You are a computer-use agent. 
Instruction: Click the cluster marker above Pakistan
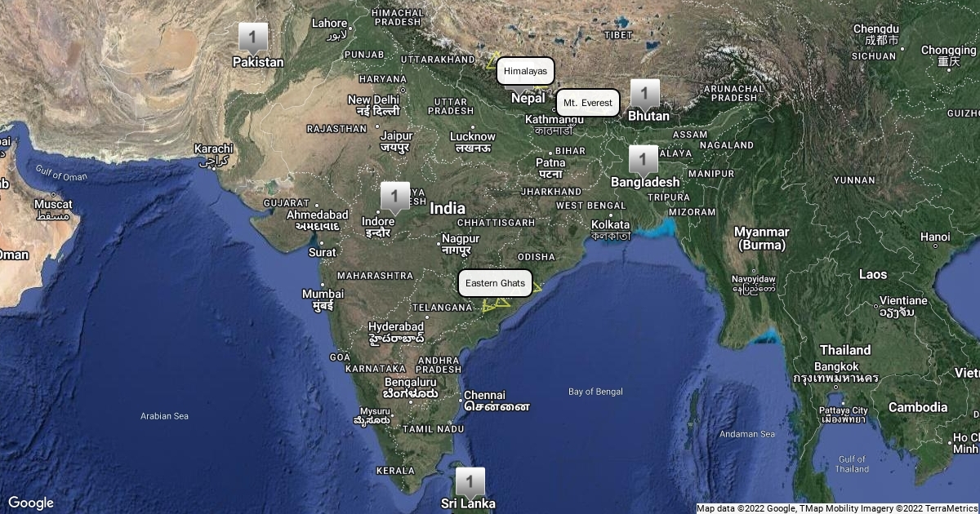pyautogui.click(x=253, y=38)
